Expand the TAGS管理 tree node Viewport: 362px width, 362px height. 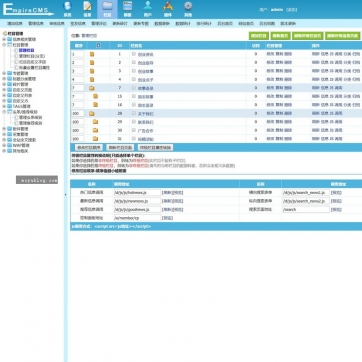[4, 106]
